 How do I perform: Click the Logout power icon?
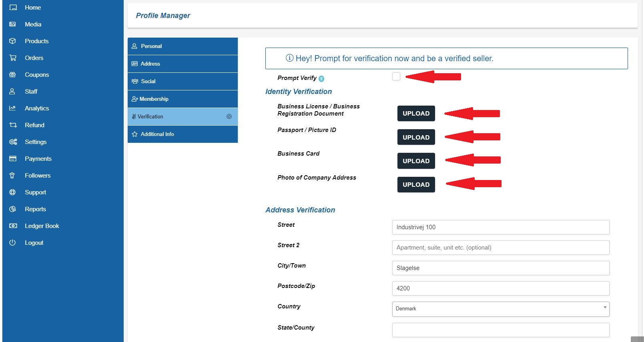pyautogui.click(x=12, y=243)
